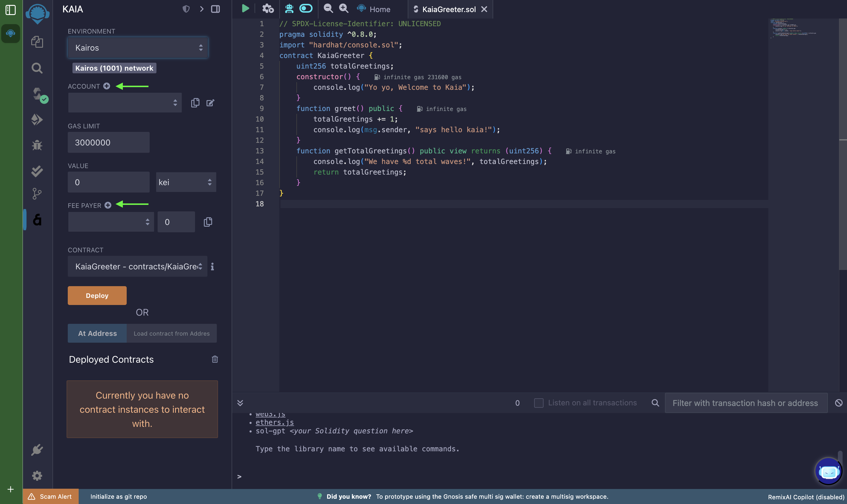847x504 pixels.
Task: Open the Account selection dropdown
Action: click(x=125, y=102)
